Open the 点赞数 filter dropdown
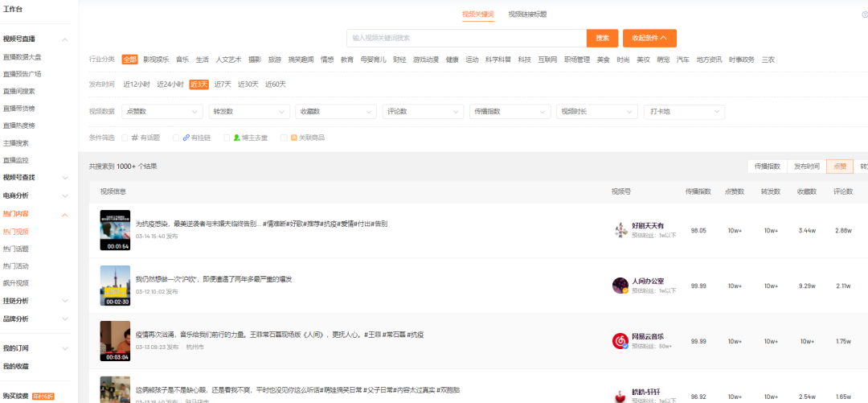This screenshot has height=403, width=868. click(162, 112)
